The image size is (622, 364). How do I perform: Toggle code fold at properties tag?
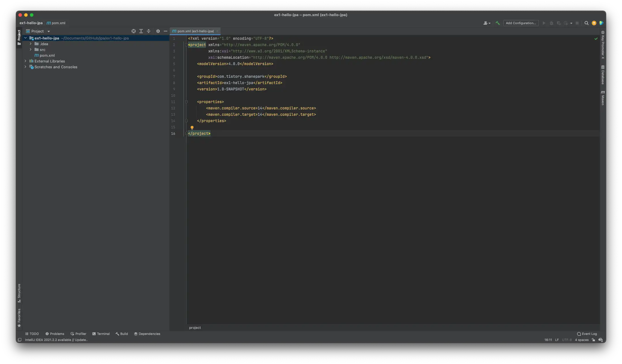tap(186, 102)
